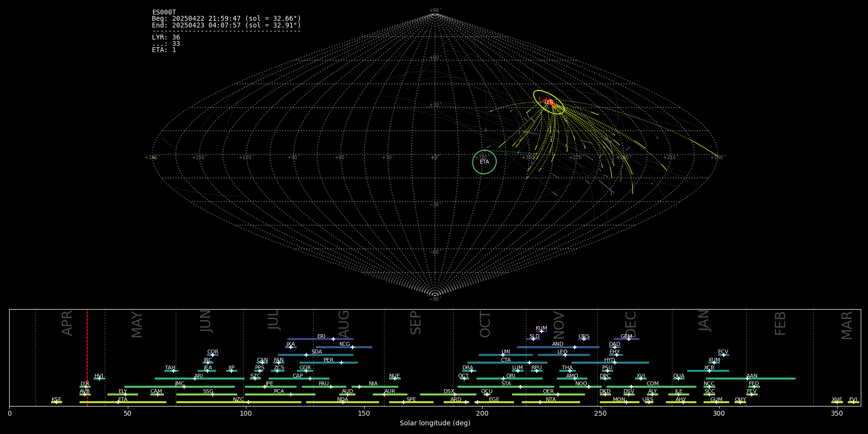Select the HYD shower bar in timeline

point(610,363)
